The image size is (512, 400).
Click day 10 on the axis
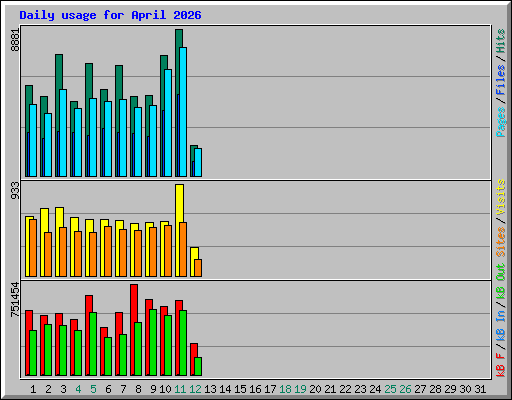[x=165, y=389]
